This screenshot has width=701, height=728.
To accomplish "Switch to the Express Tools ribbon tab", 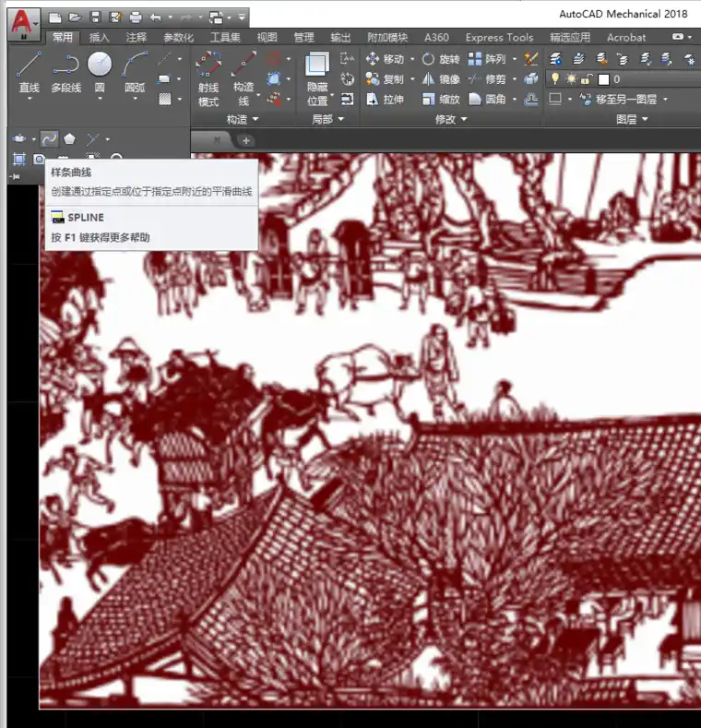I will [500, 38].
